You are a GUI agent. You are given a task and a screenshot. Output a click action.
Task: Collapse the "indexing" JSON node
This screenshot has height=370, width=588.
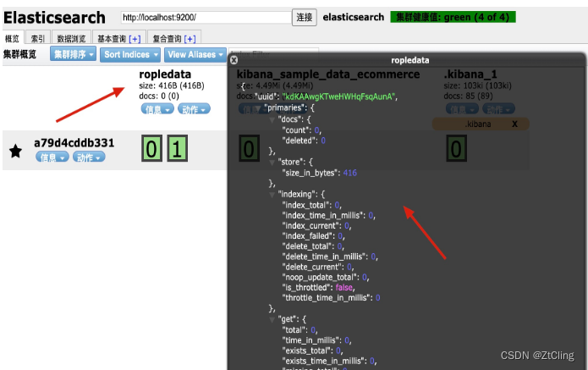coord(272,195)
